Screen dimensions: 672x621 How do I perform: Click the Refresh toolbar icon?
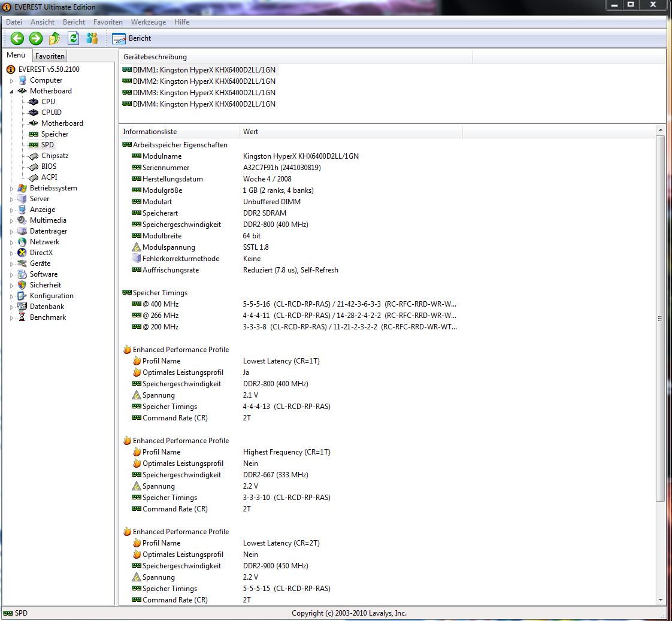click(x=73, y=38)
